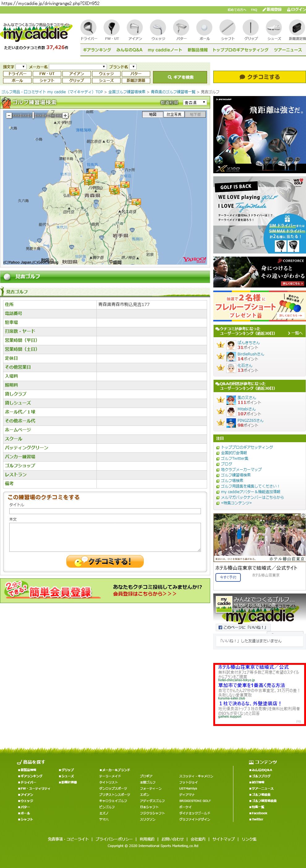Expand the メーカー名 dropdown
Viewport: 306px width, 868px height.
[x=78, y=67]
